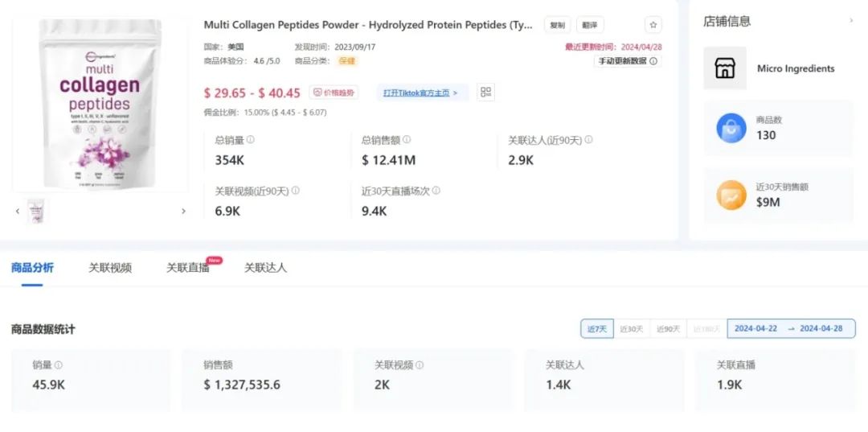Click the price $ 29.65 - $ 40.45

point(252,93)
